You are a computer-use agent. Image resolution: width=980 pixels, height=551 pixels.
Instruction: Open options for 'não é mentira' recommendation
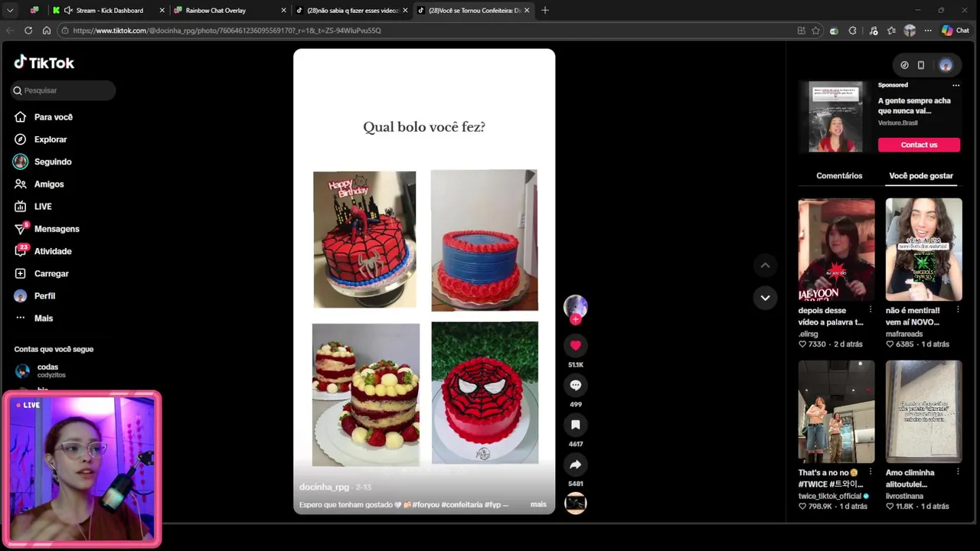[x=958, y=310]
